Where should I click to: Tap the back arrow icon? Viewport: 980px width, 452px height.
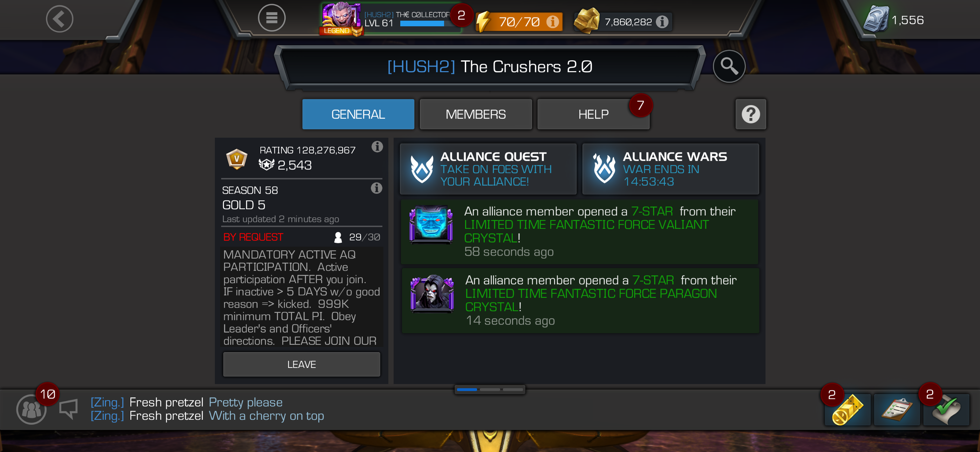click(x=60, y=19)
